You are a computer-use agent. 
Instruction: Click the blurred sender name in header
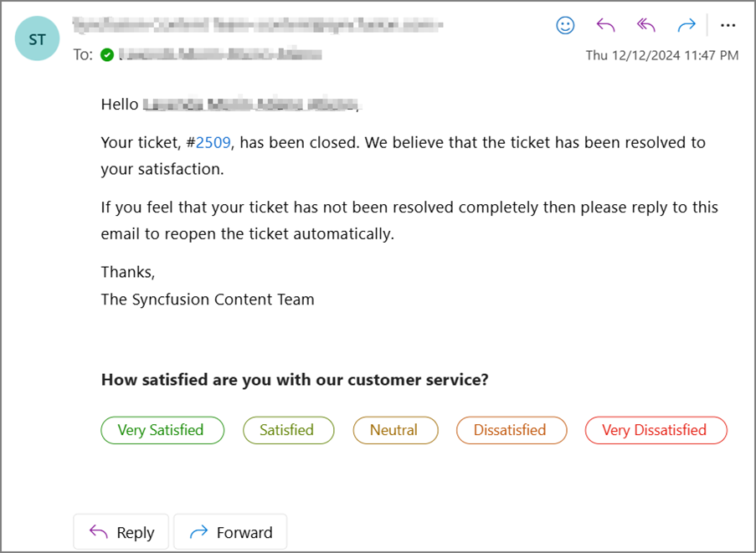click(x=258, y=24)
